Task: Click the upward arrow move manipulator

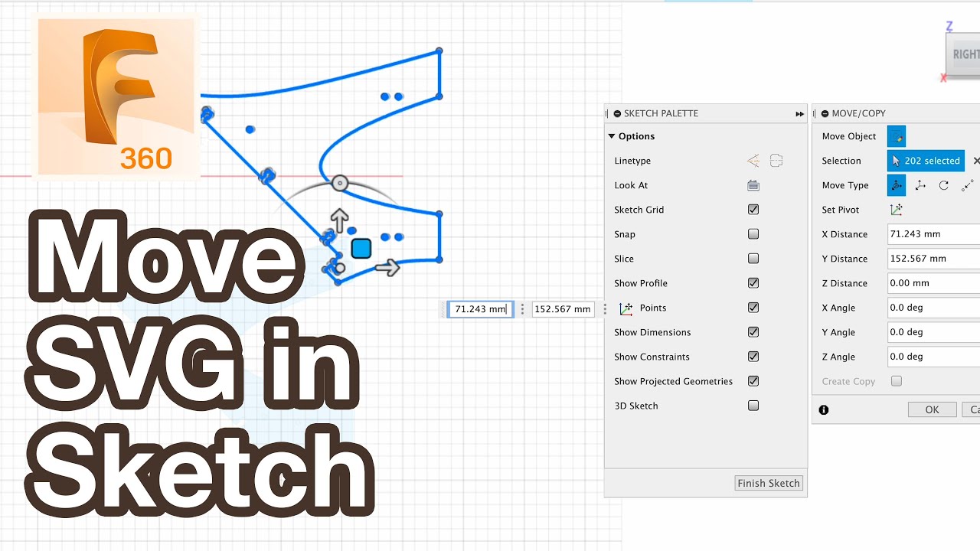Action: coord(339,220)
